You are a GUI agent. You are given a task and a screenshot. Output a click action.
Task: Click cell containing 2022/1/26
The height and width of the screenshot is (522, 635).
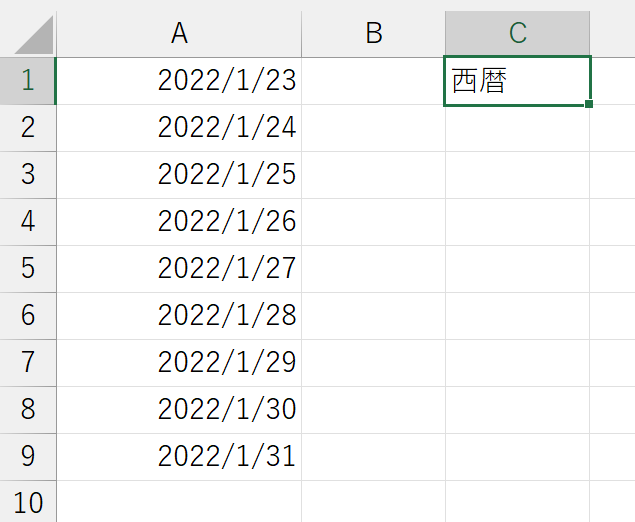click(179, 222)
